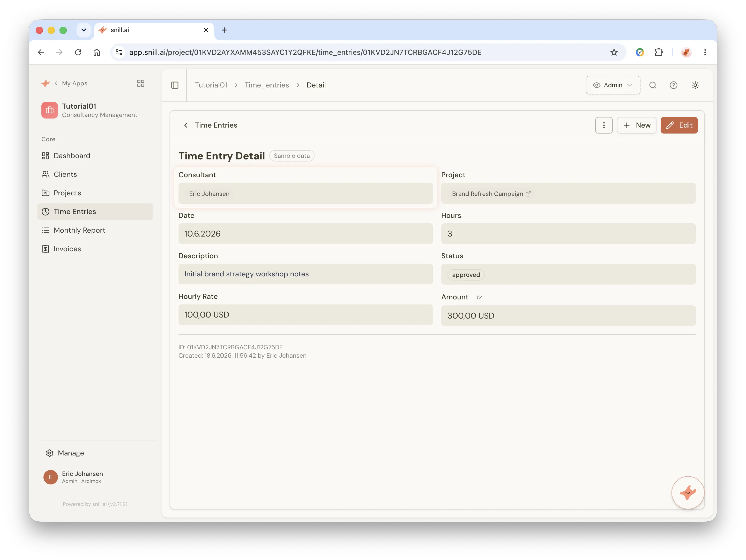Bookmark this page with the star icon
This screenshot has height=560, width=746.
614,52
